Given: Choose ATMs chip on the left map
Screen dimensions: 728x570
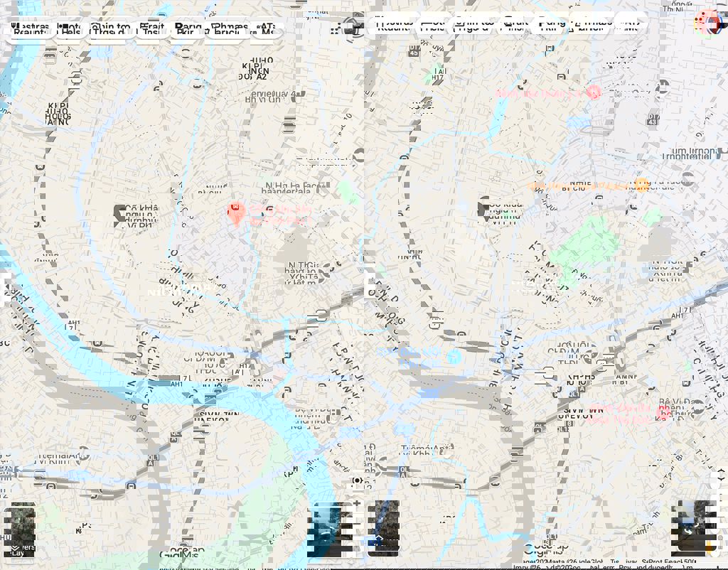Looking at the screenshot, I should pos(267,29).
